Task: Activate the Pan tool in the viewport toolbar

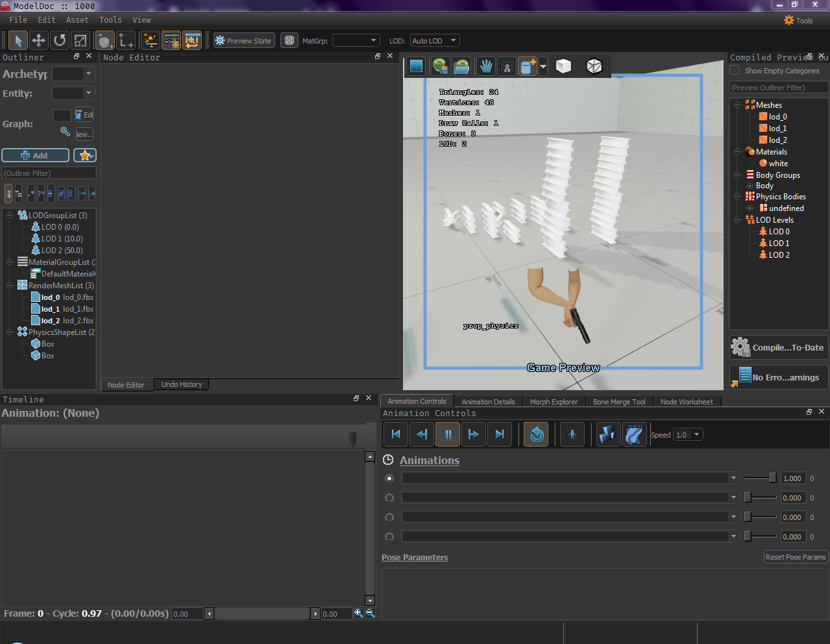Action: (x=486, y=66)
